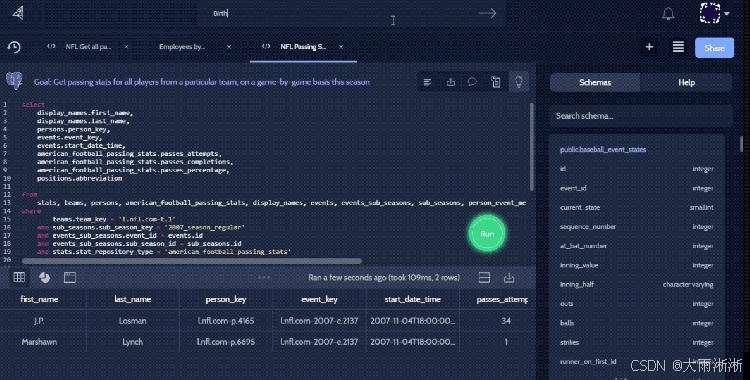Select the 'l.nfl.com-p.6695' cell
This screenshot has width=750, height=380.
(226, 342)
